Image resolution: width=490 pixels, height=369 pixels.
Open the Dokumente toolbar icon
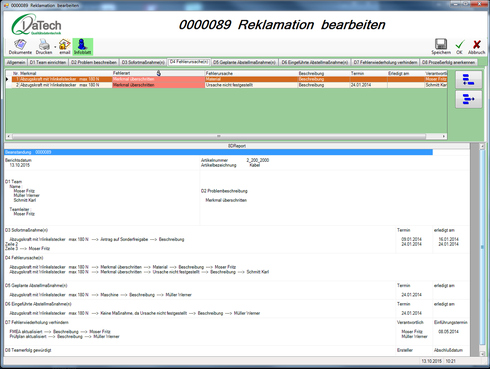(x=20, y=47)
